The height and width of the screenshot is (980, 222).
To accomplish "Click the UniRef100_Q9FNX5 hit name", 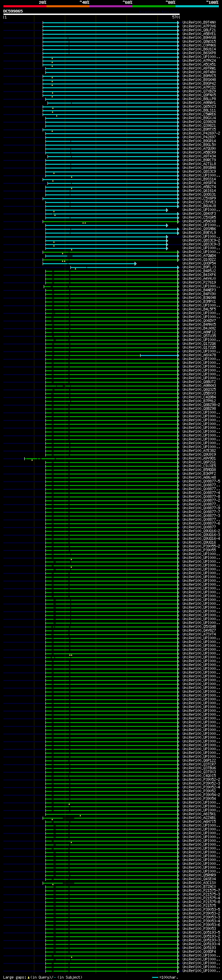I will click(x=199, y=95).
